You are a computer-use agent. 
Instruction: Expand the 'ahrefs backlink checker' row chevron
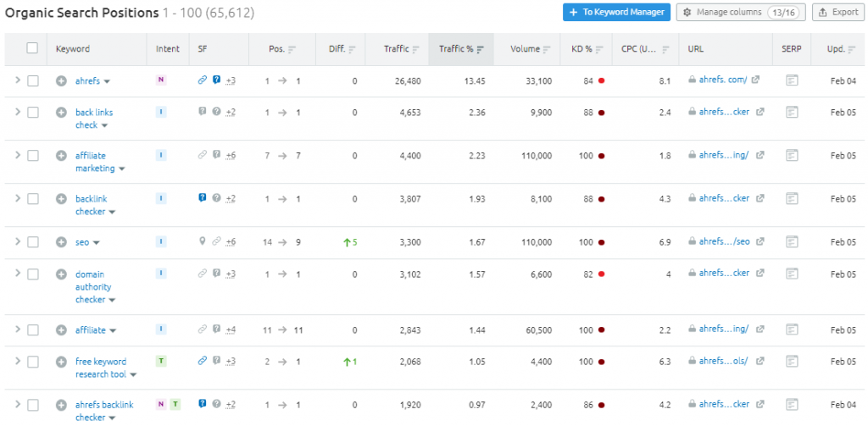[17, 405]
